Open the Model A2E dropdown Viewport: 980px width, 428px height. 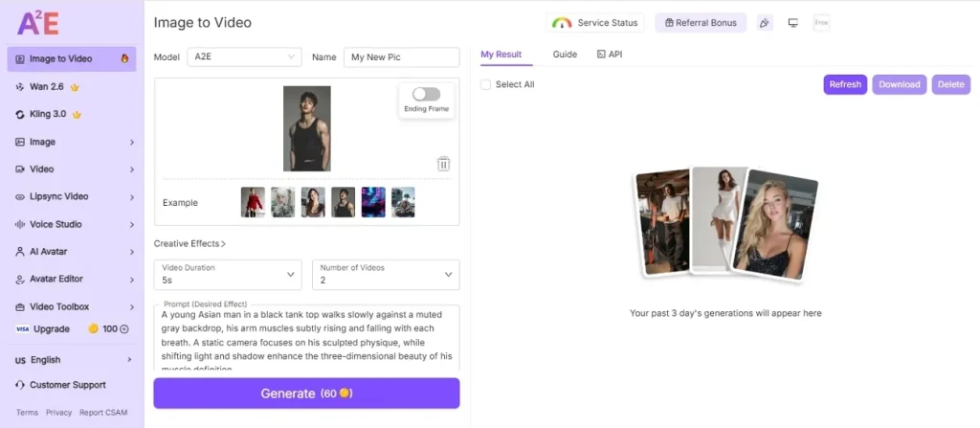(x=244, y=56)
